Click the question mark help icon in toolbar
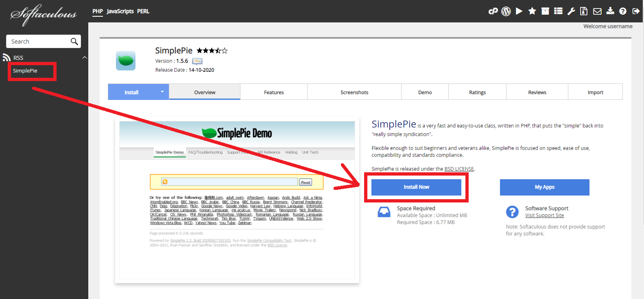Screen dimensions: 644x299 point(623,11)
